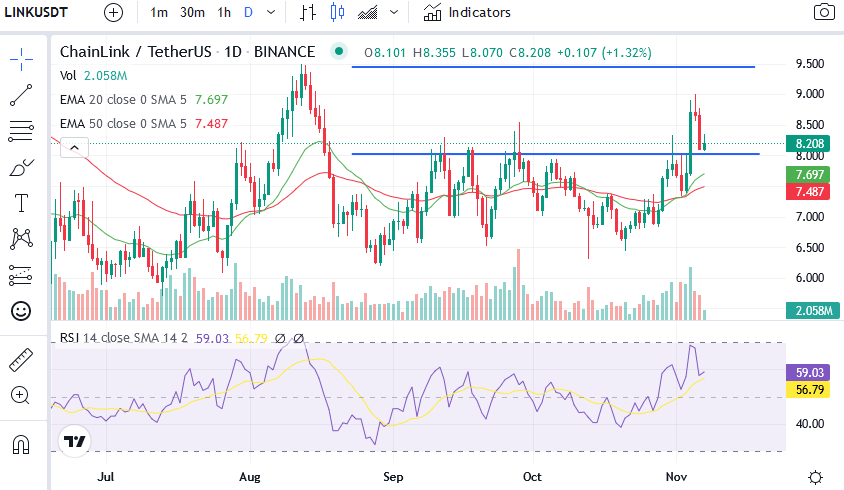Select the D daily timeframe
Screen dimensions: 844x490
point(248,12)
